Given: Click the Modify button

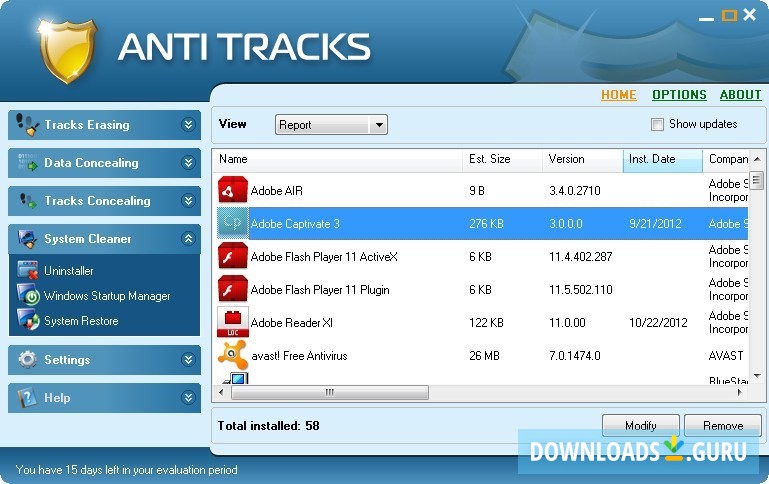Looking at the screenshot, I should (x=641, y=425).
